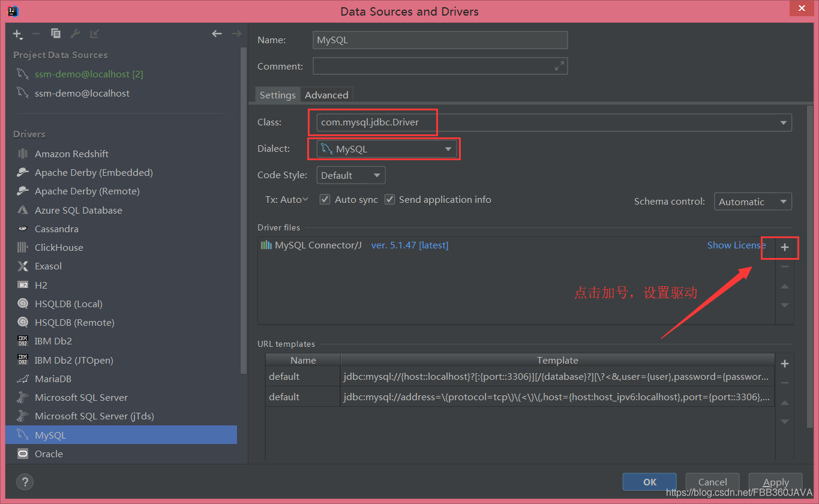Remove URL template with minus icon
The height and width of the screenshot is (504, 819).
pos(784,383)
